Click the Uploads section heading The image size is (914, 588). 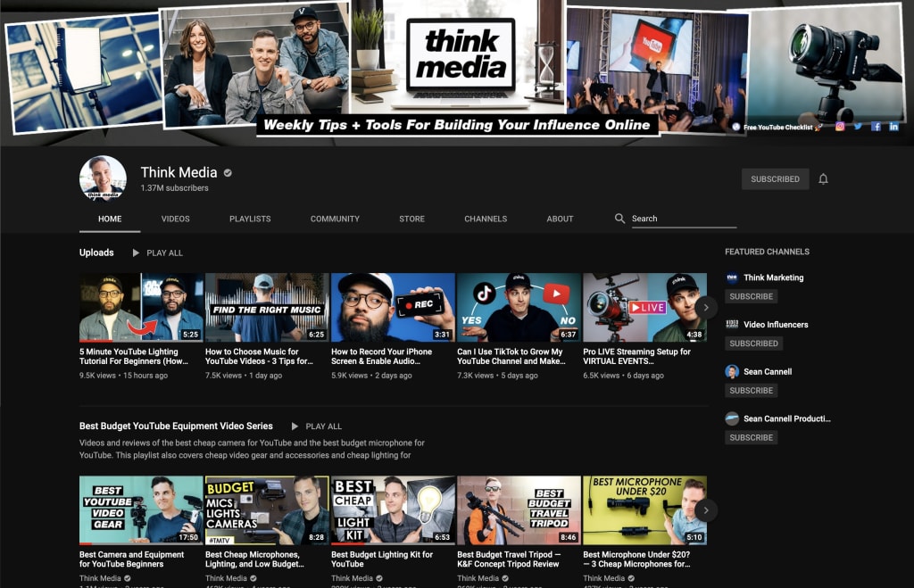[96, 253]
